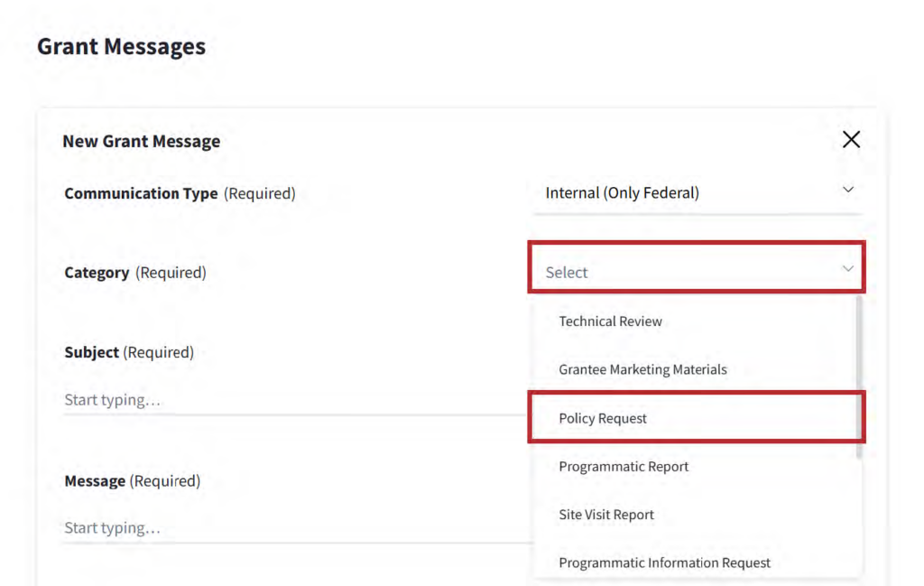Click the Category field label
924x586 pixels.
pyautogui.click(x=97, y=273)
